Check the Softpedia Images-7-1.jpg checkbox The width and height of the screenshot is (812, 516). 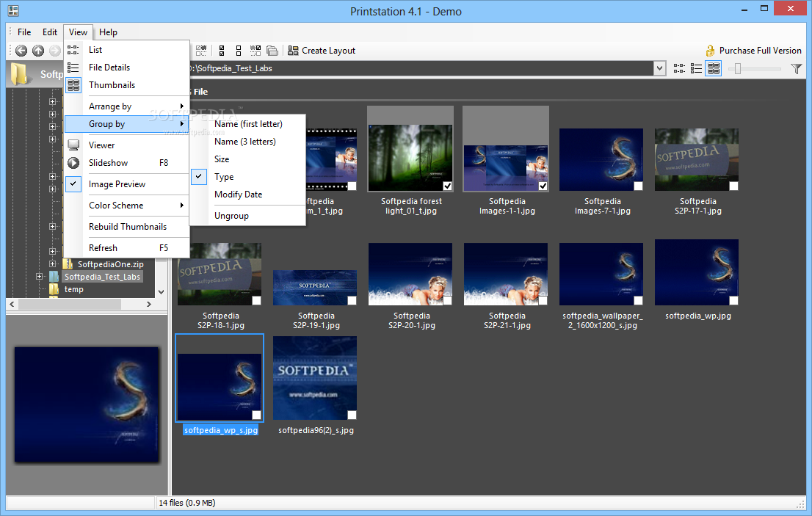(x=638, y=186)
